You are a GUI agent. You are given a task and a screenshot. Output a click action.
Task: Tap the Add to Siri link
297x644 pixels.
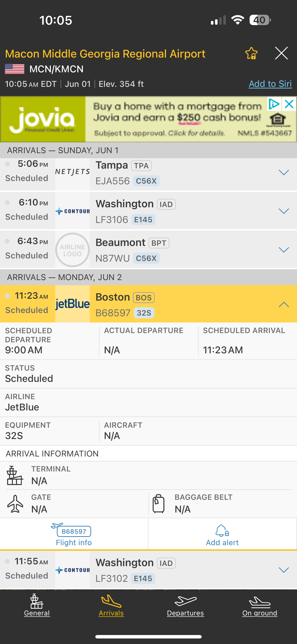[270, 84]
